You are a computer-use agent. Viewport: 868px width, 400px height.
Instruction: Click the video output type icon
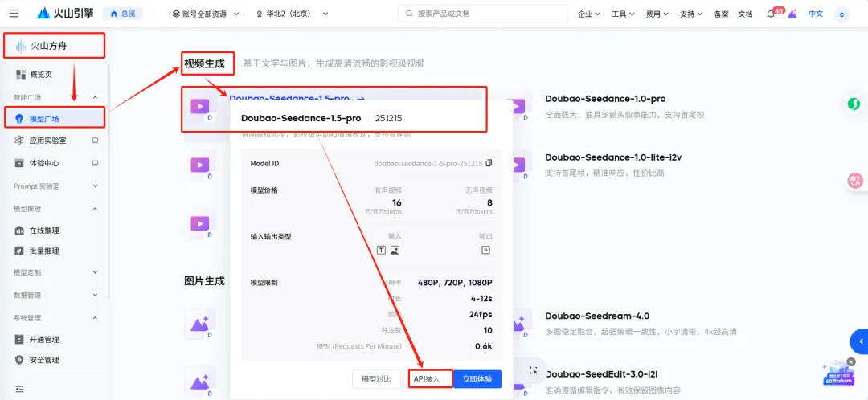coord(485,250)
